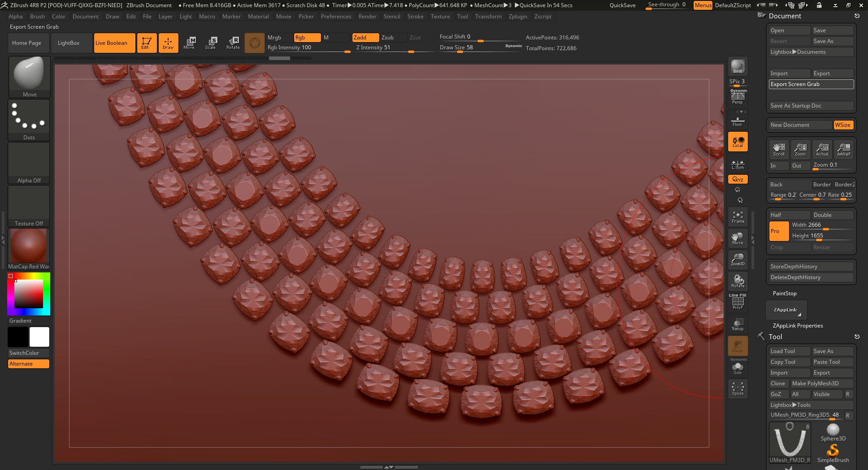Select the Move tool in top shelf
Image resolution: width=868 pixels, height=470 pixels.
(x=189, y=43)
